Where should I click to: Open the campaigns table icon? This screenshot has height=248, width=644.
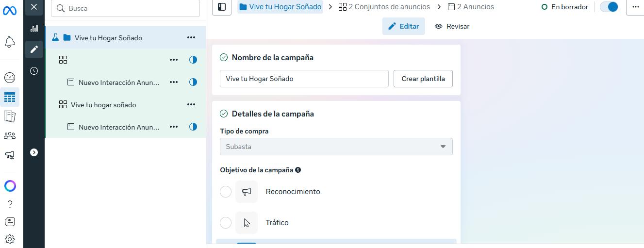tap(10, 98)
